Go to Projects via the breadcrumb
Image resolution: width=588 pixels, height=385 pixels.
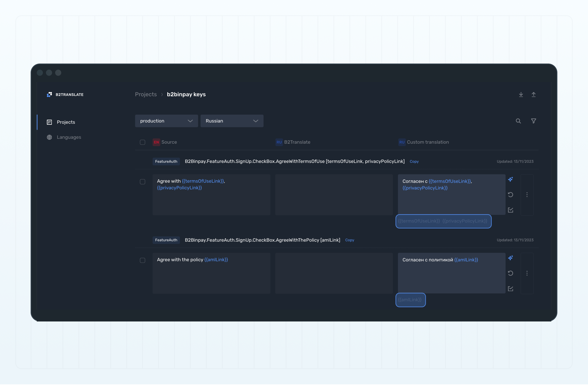(x=146, y=94)
